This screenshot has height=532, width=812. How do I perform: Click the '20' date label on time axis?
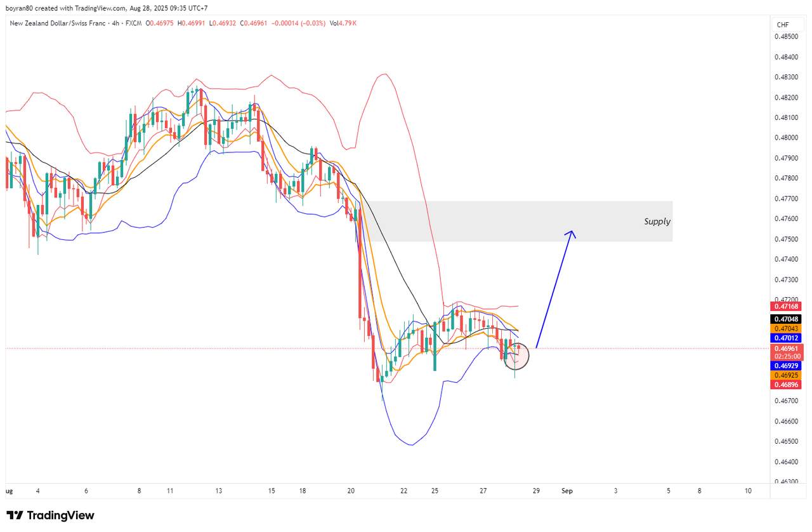pyautogui.click(x=351, y=491)
